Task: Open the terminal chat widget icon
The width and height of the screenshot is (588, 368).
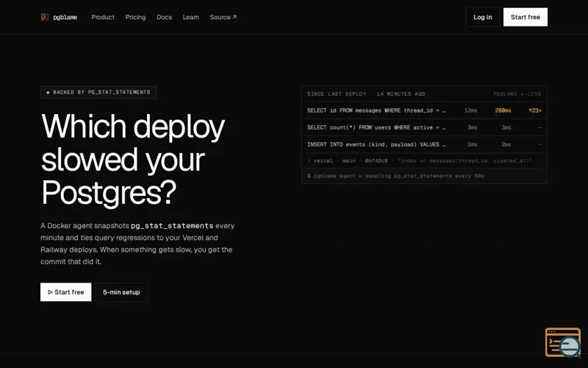Action: [563, 342]
